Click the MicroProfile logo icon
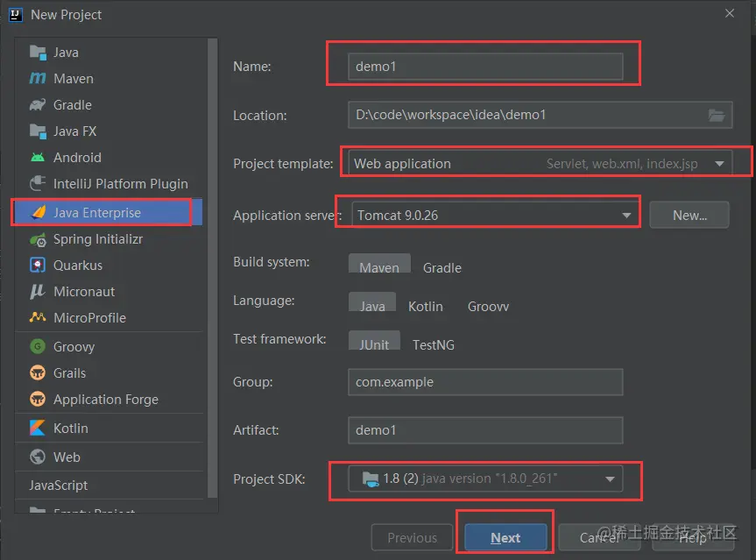Viewport: 756px width, 560px height. pos(38,317)
